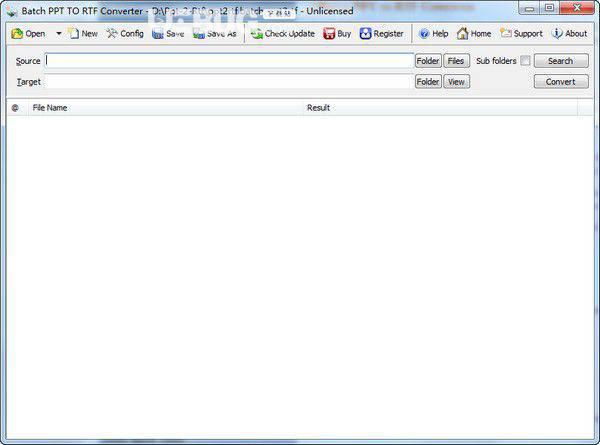Minimize the converter window
This screenshot has height=445, width=600.
(x=529, y=8)
